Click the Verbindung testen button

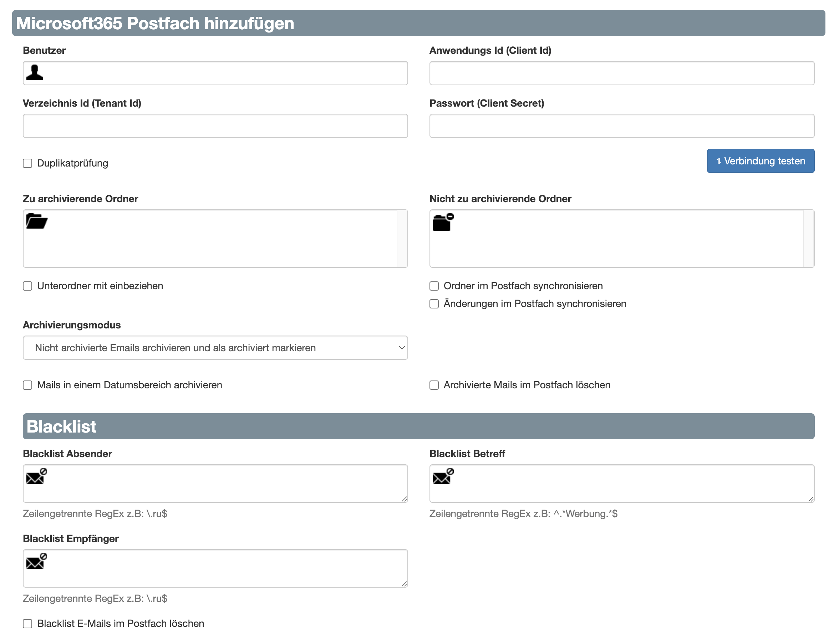pos(760,161)
